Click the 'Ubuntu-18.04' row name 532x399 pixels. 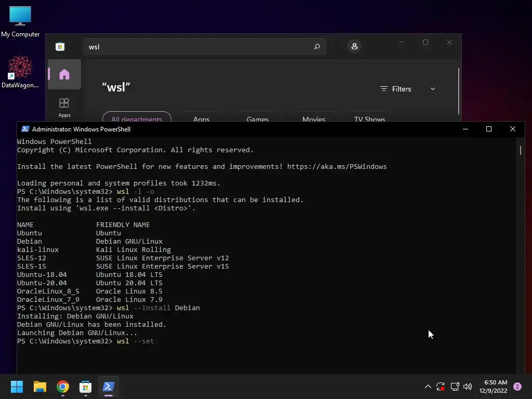[x=42, y=274]
